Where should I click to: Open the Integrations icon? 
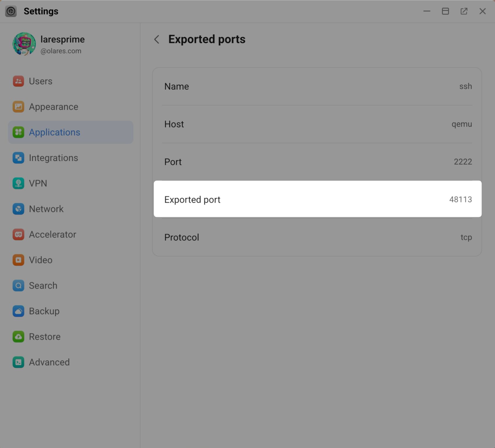pos(18,158)
